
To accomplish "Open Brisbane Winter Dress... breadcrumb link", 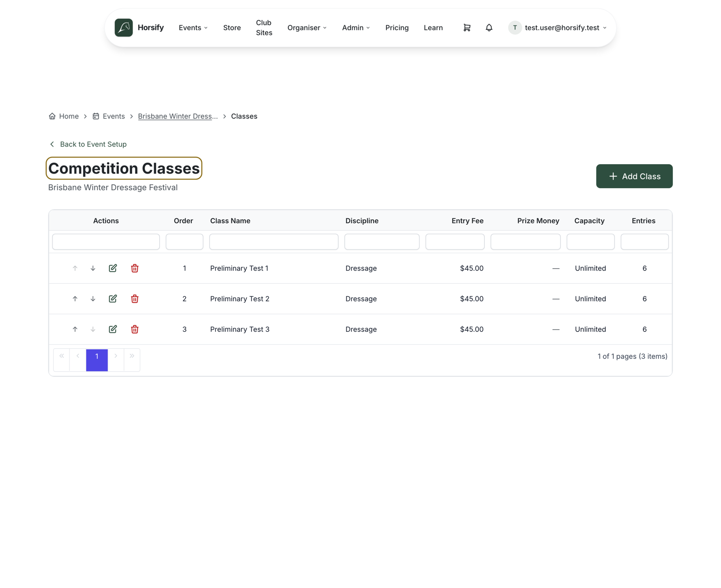I will point(178,116).
